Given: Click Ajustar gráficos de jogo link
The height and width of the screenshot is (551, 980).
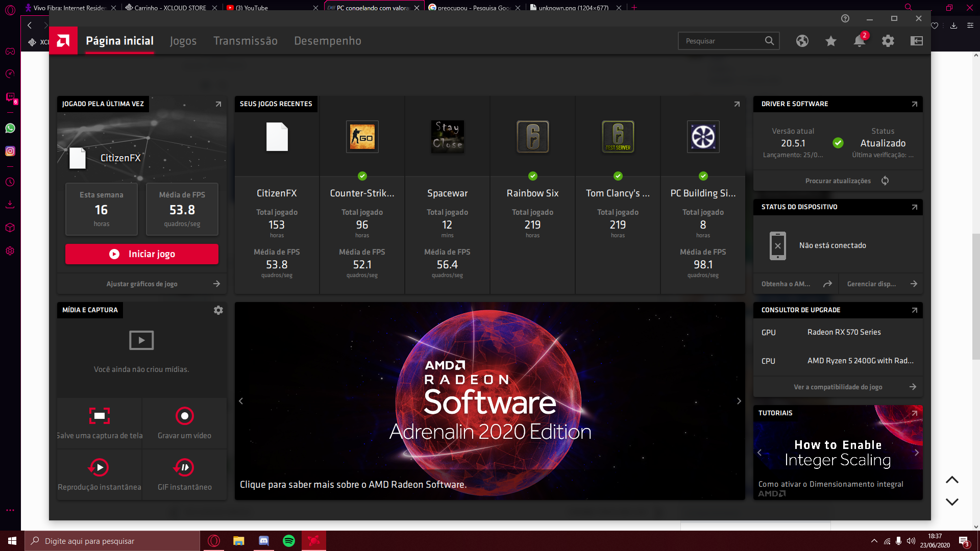Looking at the screenshot, I should tap(142, 284).
